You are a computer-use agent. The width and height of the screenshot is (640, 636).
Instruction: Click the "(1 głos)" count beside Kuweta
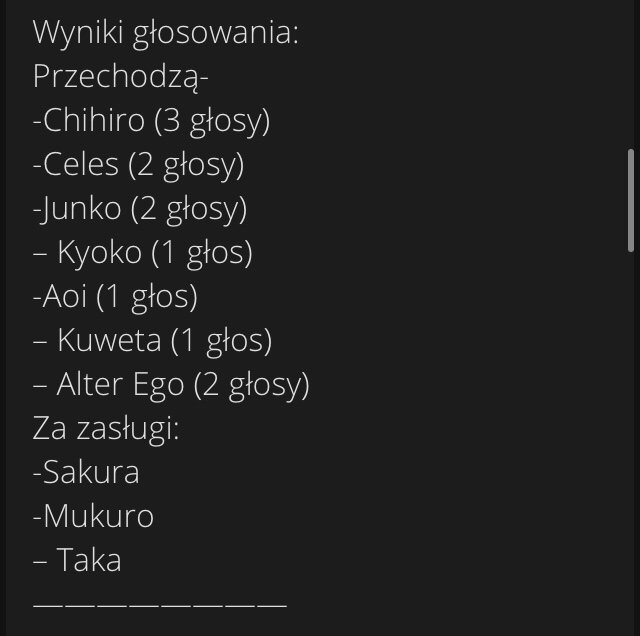pyautogui.click(x=222, y=341)
